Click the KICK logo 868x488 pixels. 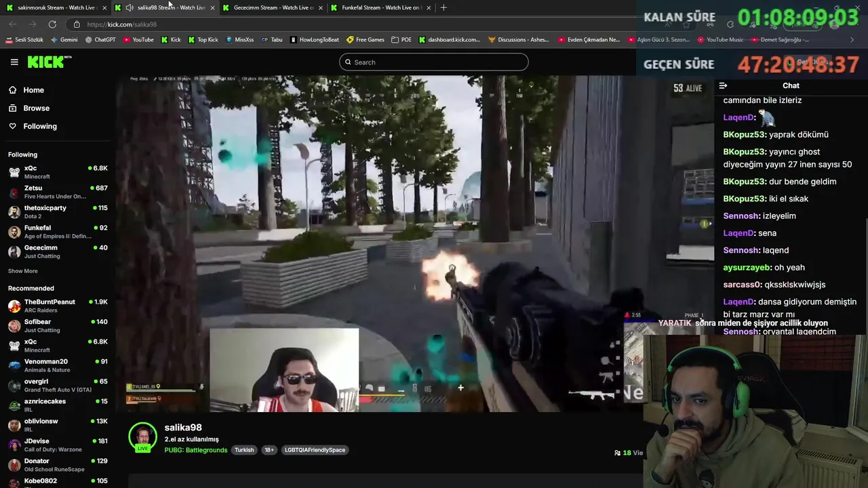coord(50,62)
